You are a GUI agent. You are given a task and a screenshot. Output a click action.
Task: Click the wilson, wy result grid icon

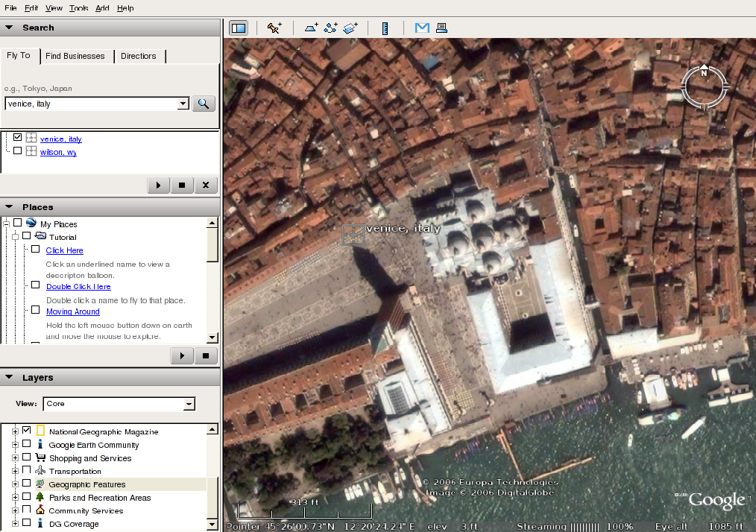click(x=31, y=151)
